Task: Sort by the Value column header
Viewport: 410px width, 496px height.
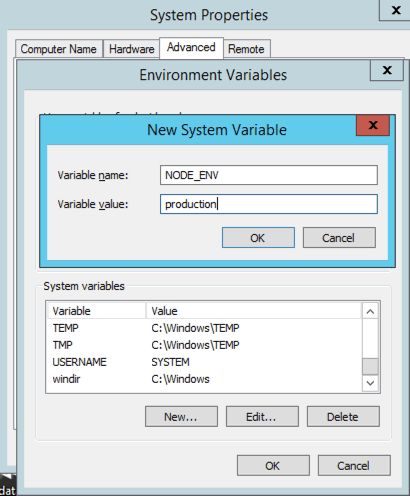Action: (x=254, y=311)
